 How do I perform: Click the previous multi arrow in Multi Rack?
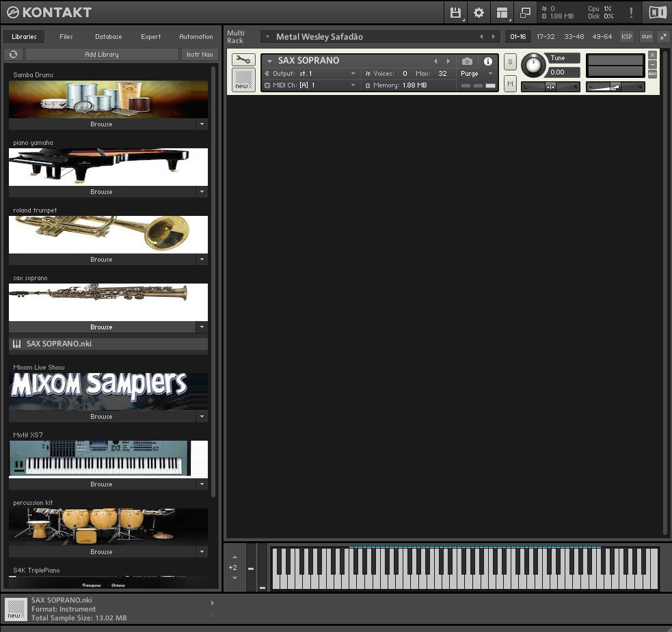point(481,37)
